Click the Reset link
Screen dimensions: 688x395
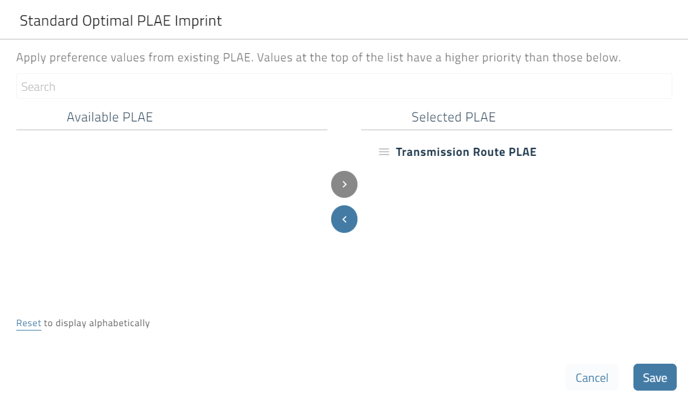tap(29, 323)
